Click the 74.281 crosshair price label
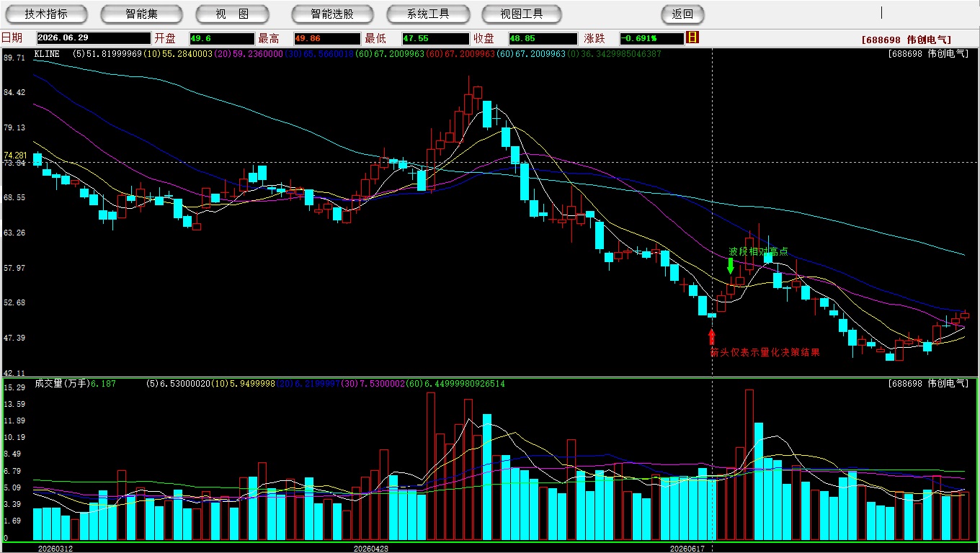This screenshot has width=980, height=553. [15, 156]
